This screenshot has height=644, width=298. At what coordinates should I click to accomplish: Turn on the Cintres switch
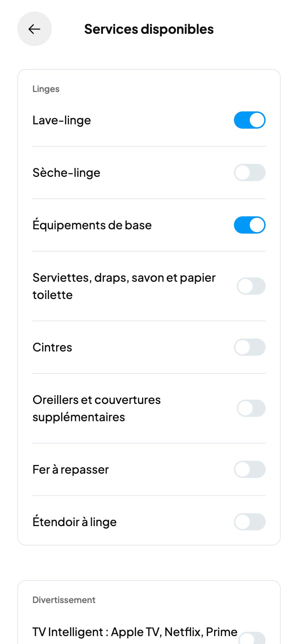pyautogui.click(x=249, y=347)
